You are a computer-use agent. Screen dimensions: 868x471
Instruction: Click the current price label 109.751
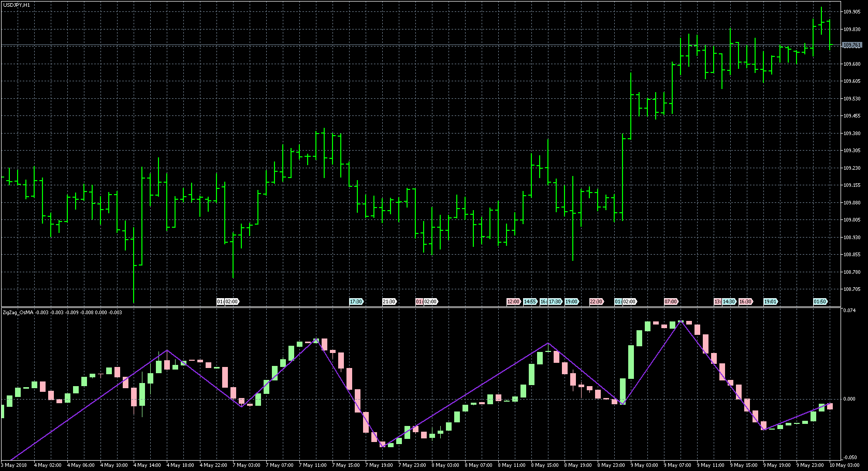[x=852, y=46]
